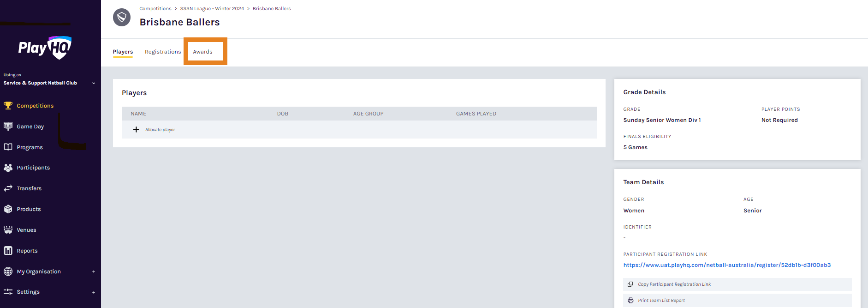868x308 pixels.
Task: Open the Participants section
Action: click(x=33, y=168)
